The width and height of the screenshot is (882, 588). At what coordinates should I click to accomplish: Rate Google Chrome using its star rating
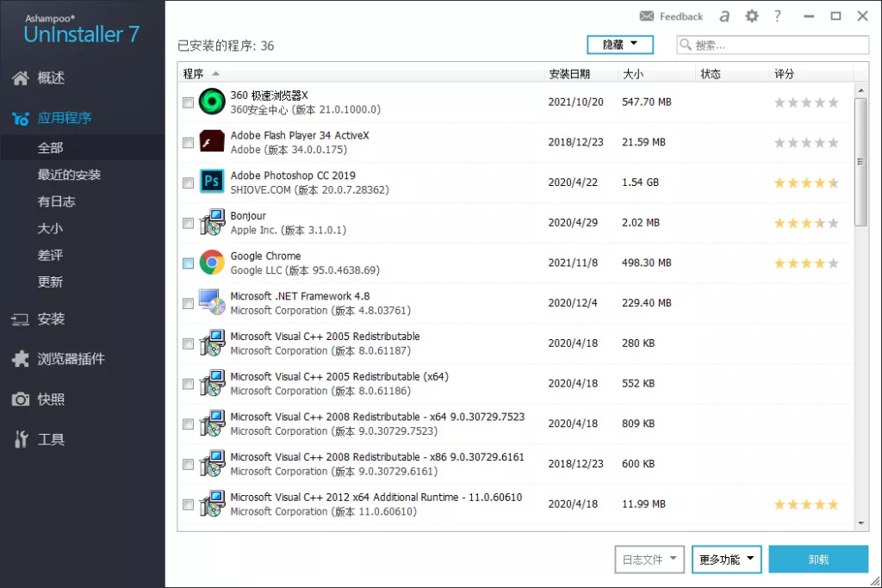click(x=806, y=263)
